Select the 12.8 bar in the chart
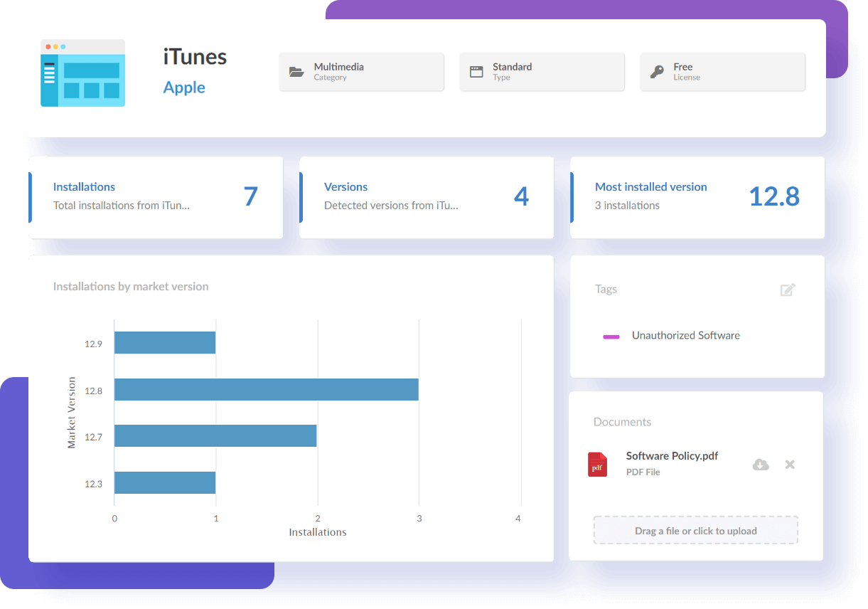 coord(267,390)
